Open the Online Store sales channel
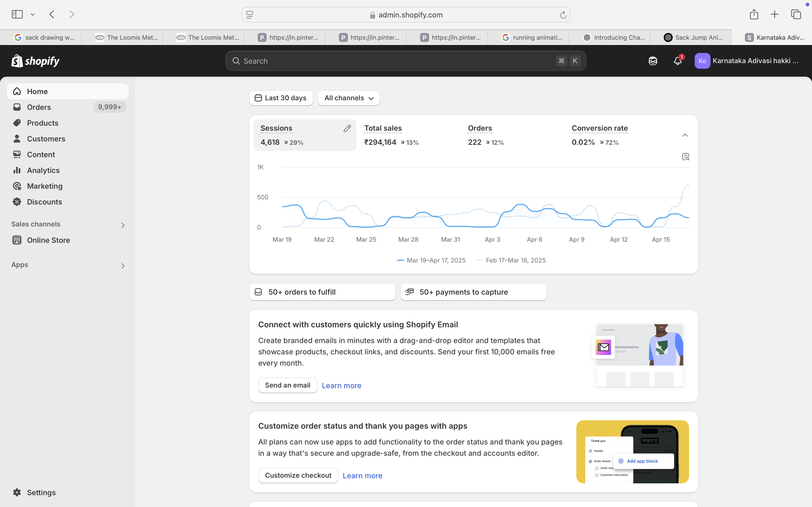This screenshot has width=812, height=507. [48, 240]
